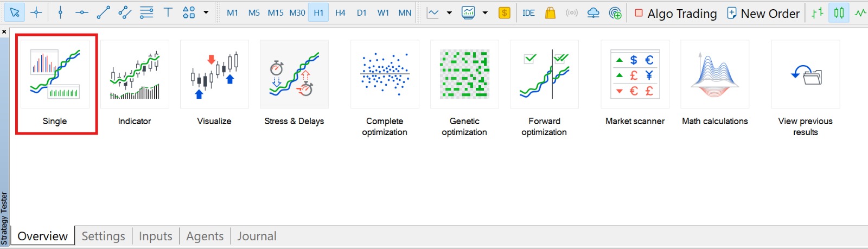
Task: Switch chart to candlestick view
Action: tap(839, 13)
